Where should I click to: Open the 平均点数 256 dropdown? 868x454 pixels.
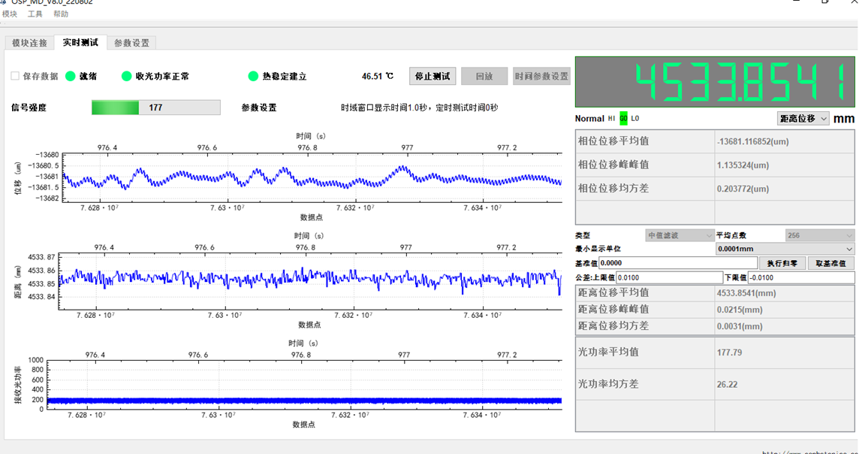coord(819,235)
